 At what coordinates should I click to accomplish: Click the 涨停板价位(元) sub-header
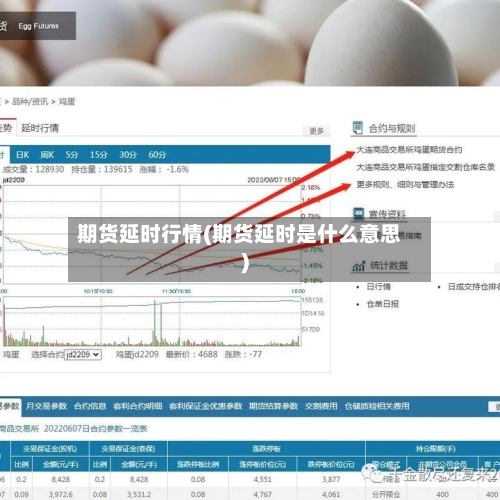click(263, 464)
